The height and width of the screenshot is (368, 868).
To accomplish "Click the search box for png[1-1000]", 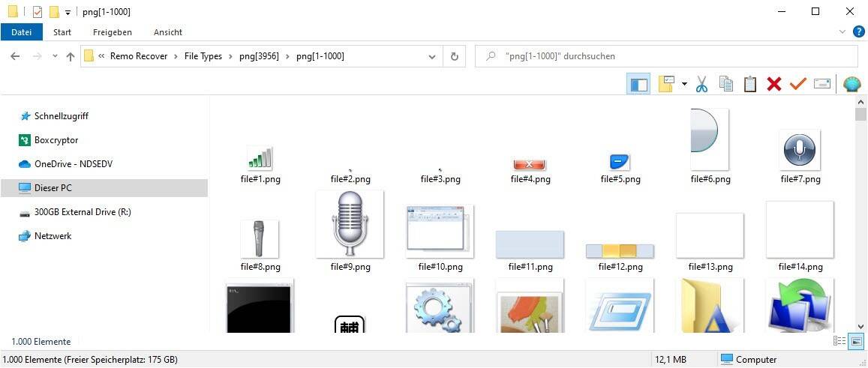I will 675,56.
